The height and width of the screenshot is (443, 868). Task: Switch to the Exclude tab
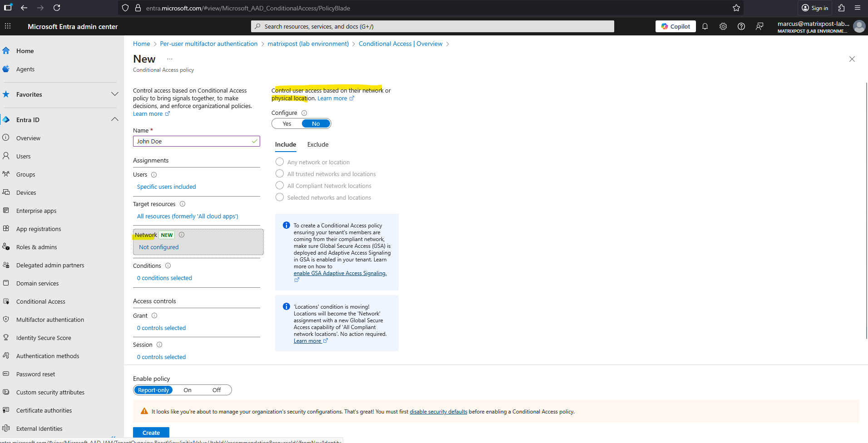pos(318,144)
